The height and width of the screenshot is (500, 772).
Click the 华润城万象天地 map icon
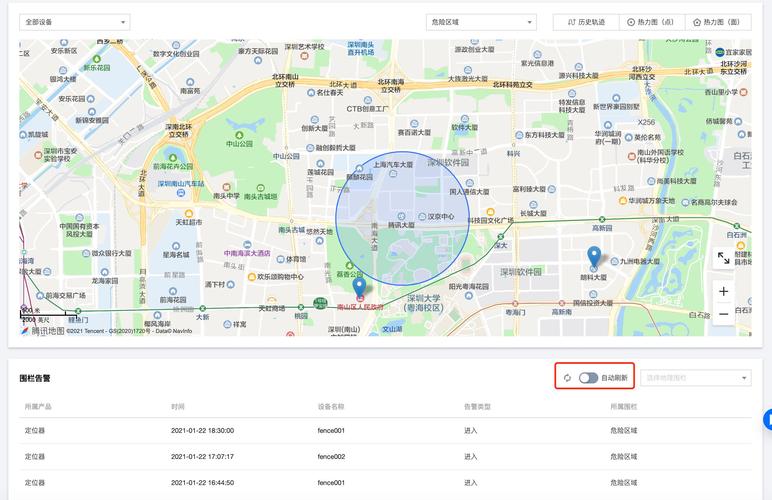tap(623, 201)
